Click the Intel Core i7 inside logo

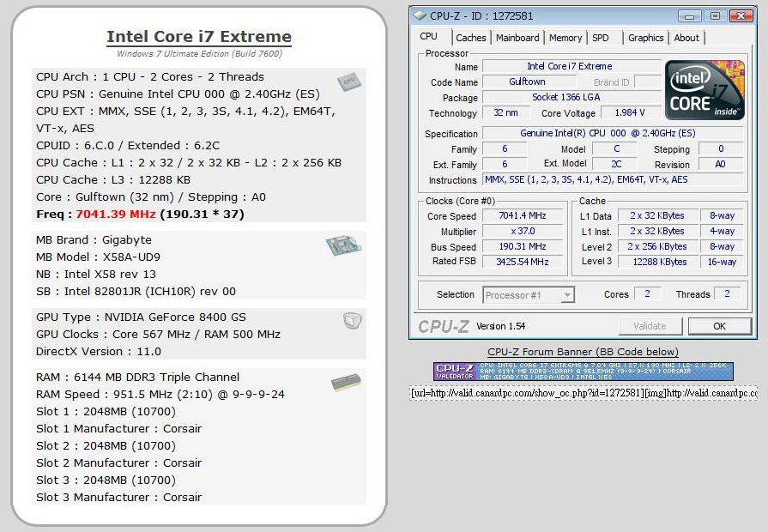[x=705, y=90]
